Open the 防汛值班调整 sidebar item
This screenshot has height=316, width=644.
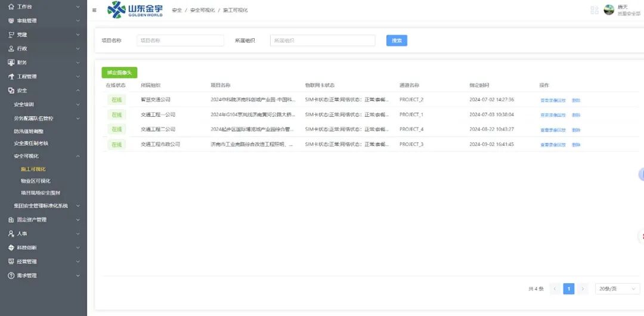(x=29, y=132)
